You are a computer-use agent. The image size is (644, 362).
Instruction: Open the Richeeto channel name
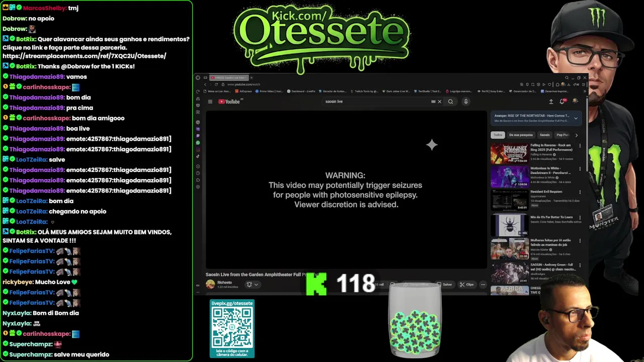click(x=224, y=283)
